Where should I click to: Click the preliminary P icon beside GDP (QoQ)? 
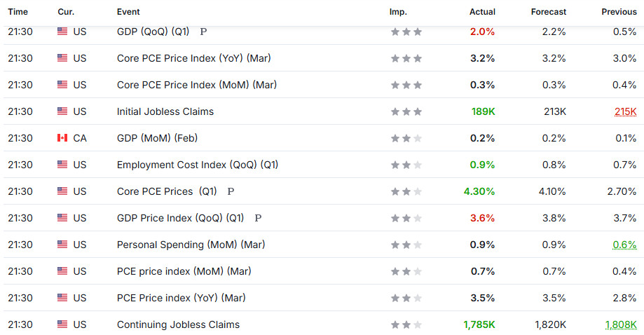[203, 32]
